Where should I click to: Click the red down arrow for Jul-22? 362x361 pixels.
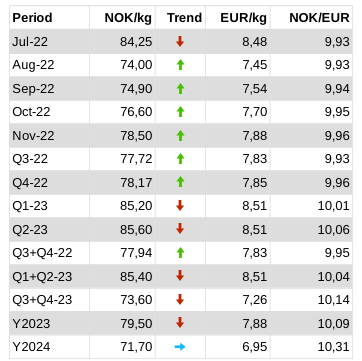tap(180, 41)
